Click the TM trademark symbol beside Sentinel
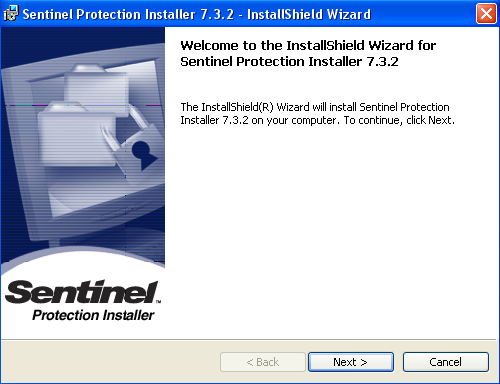The image size is (500, 384). pyautogui.click(x=158, y=302)
